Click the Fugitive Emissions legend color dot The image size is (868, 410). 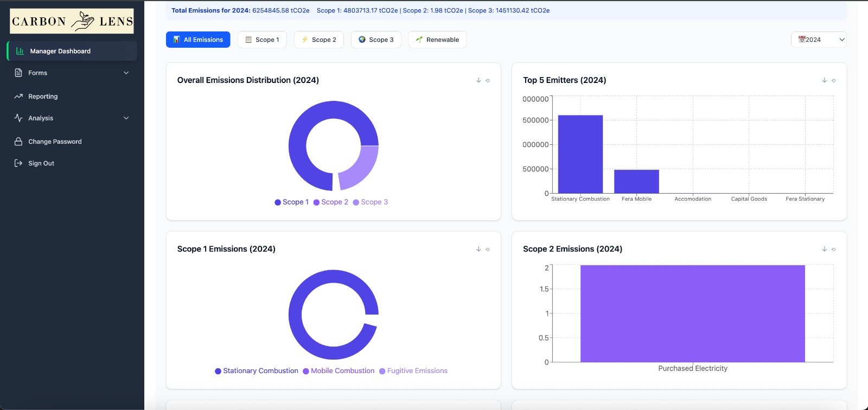tap(382, 371)
